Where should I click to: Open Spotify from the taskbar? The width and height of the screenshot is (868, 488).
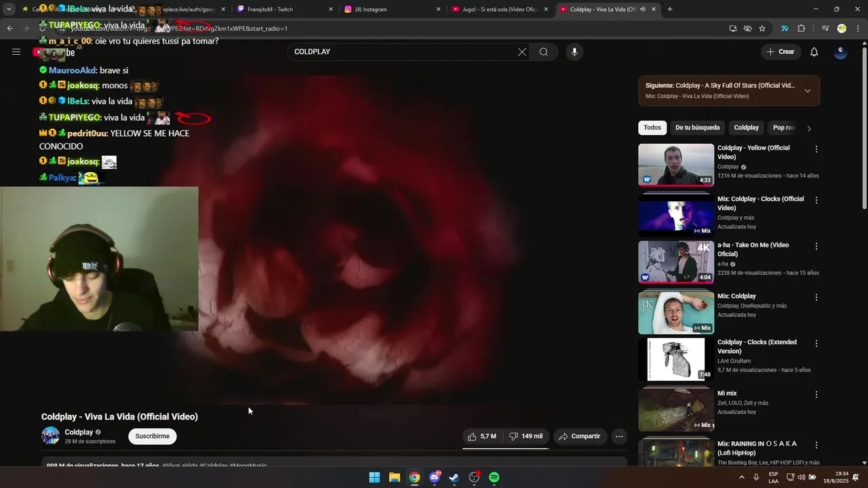pos(494,478)
